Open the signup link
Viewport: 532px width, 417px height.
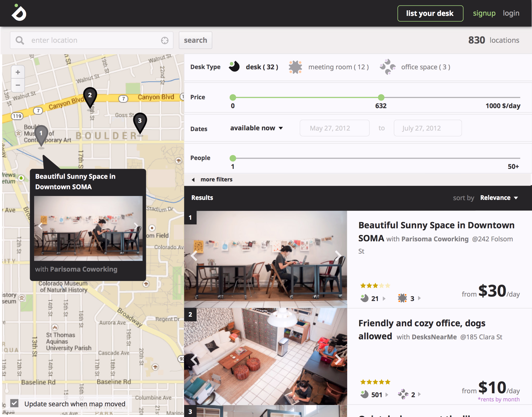484,13
